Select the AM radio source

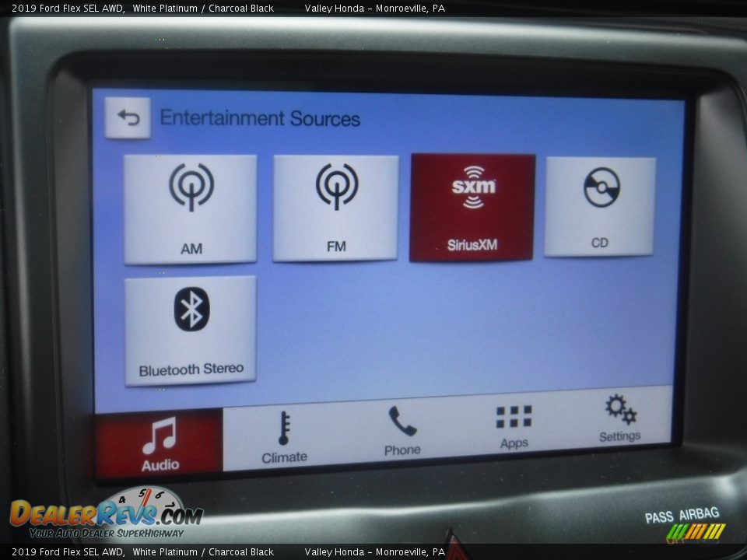pyautogui.click(x=191, y=208)
